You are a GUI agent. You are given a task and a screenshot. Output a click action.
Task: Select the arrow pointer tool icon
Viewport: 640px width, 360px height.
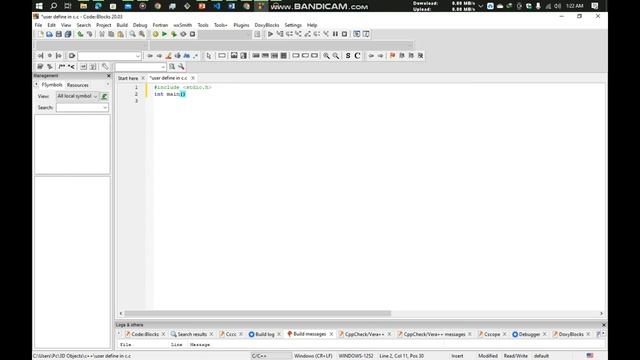[209, 56]
